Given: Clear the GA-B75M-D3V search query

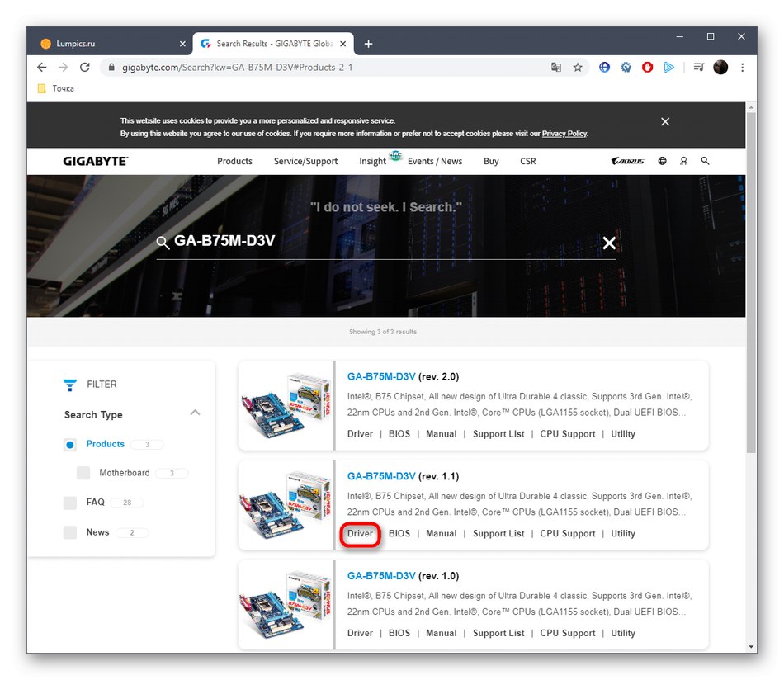Looking at the screenshot, I should [609, 243].
